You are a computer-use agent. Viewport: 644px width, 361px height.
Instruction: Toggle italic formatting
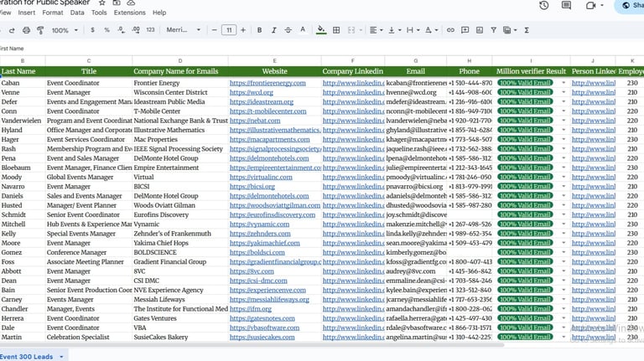click(x=273, y=30)
